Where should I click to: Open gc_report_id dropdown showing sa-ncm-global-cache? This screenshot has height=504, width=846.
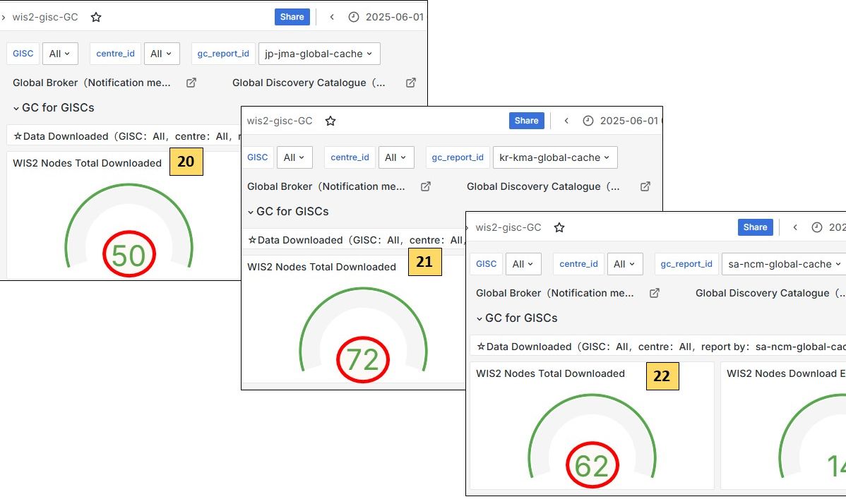(783, 264)
